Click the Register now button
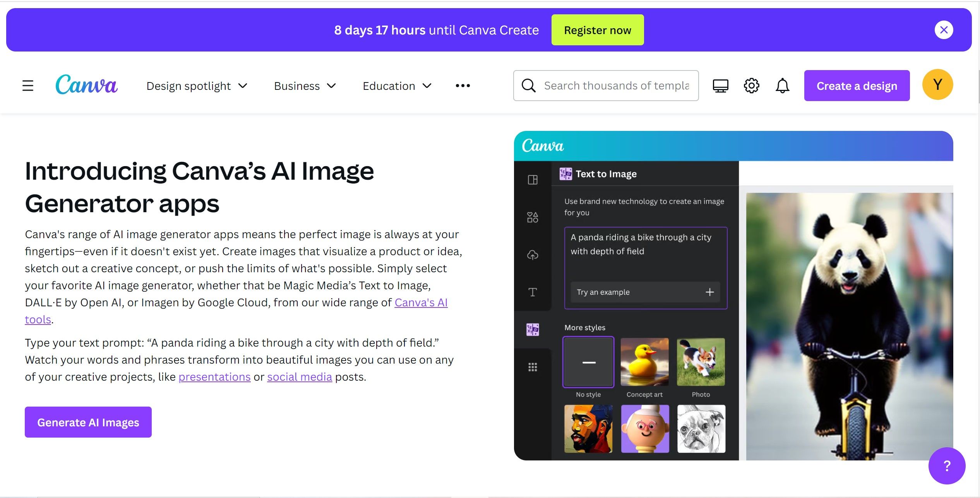The height and width of the screenshot is (498, 980). coord(597,29)
